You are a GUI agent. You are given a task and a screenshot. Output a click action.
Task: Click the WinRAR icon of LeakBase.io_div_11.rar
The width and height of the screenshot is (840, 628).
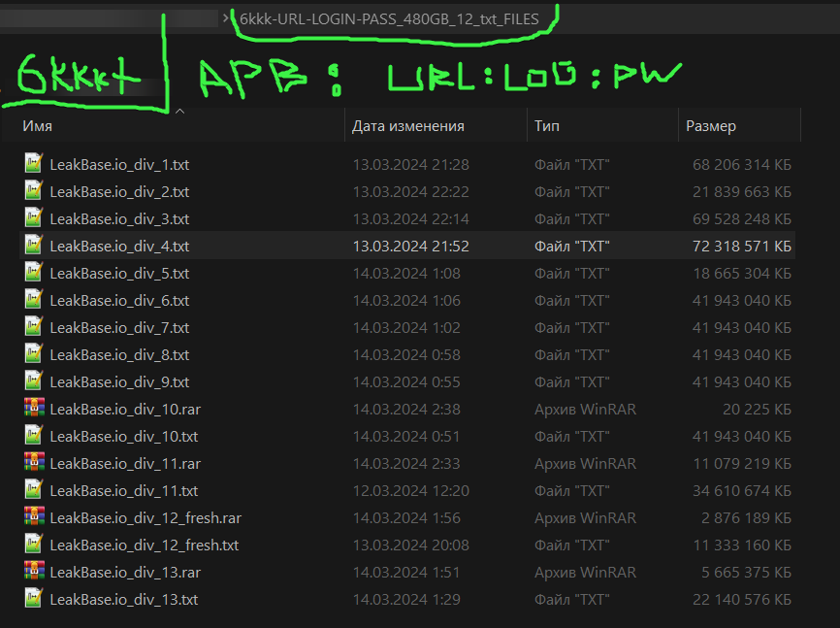point(34,462)
